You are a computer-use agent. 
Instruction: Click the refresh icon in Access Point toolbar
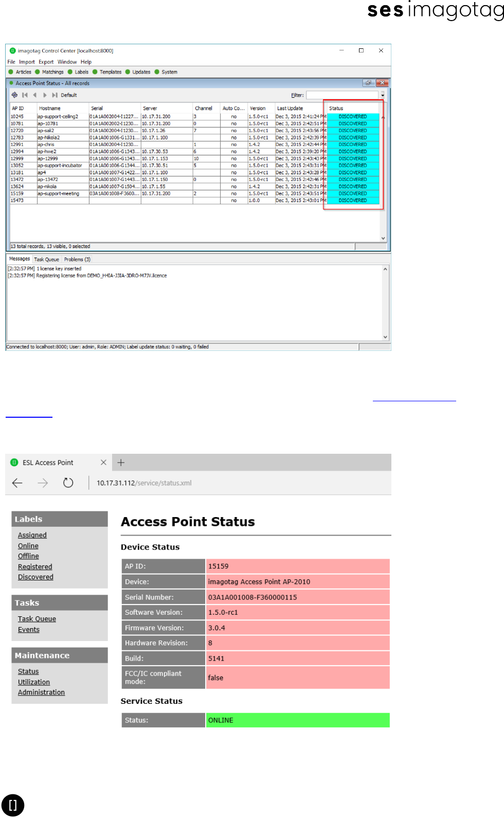point(14,95)
